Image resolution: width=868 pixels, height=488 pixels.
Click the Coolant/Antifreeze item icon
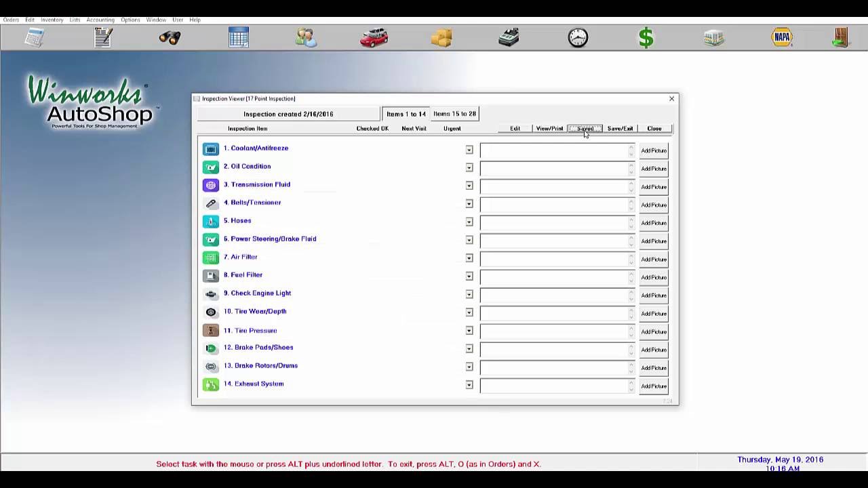[x=211, y=148]
